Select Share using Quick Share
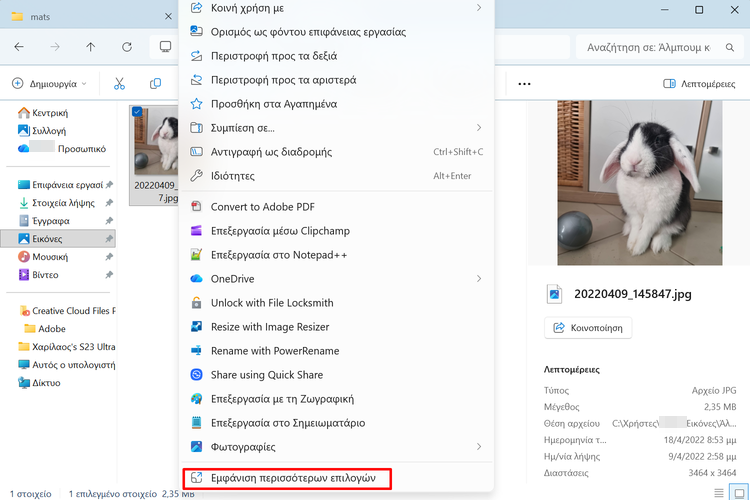The height and width of the screenshot is (500, 750). pyautogui.click(x=266, y=375)
